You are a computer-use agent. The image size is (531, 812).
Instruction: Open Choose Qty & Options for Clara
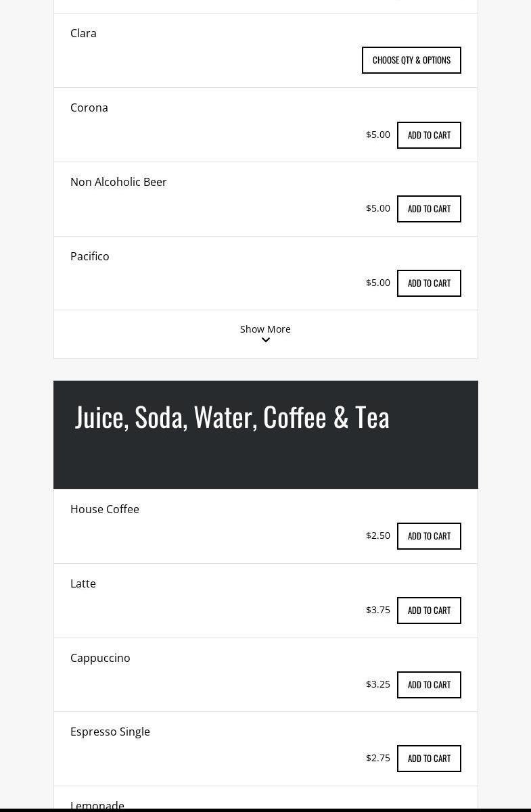click(x=411, y=60)
